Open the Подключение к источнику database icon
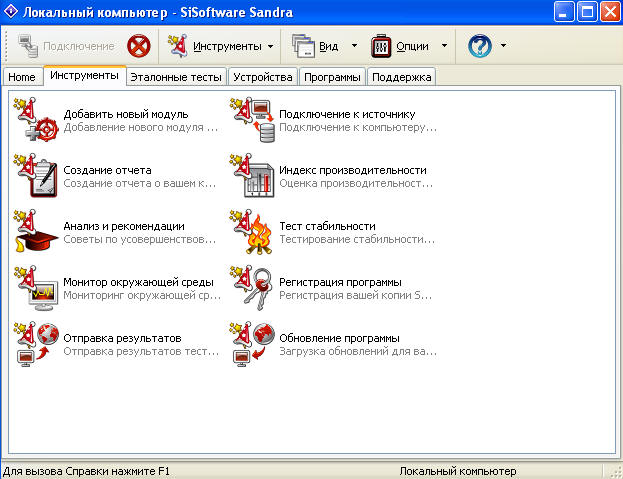The width and height of the screenshot is (623, 479). coord(252,120)
